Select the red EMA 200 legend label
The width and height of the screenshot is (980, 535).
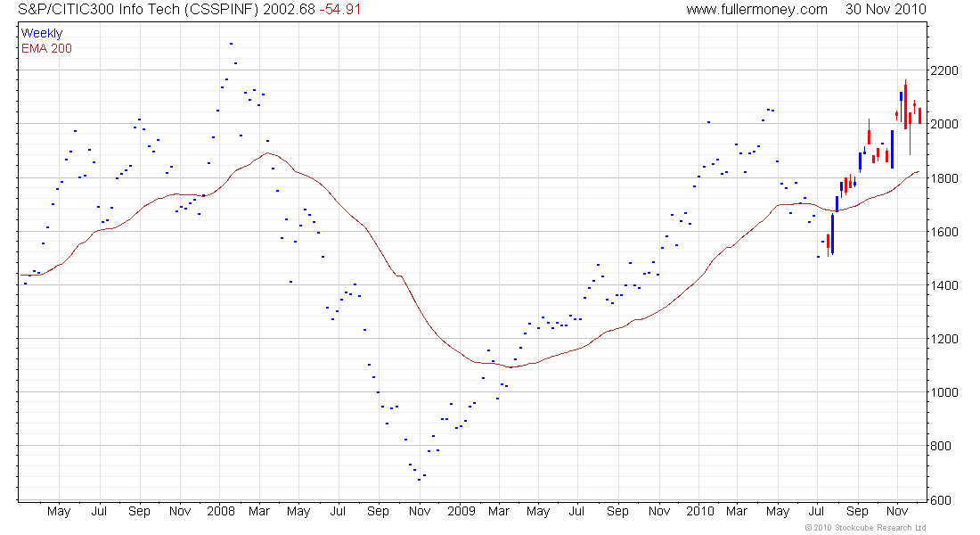tap(46, 48)
